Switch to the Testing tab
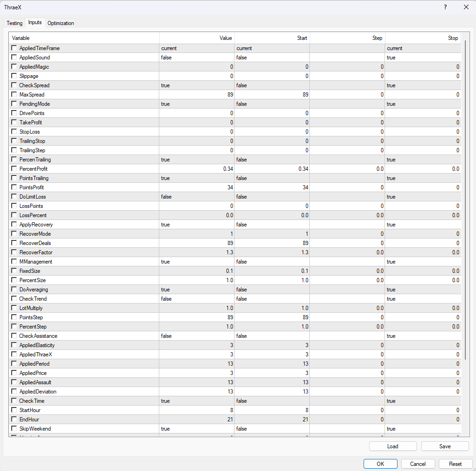Viewport: 476px width, 471px height. pos(14,23)
